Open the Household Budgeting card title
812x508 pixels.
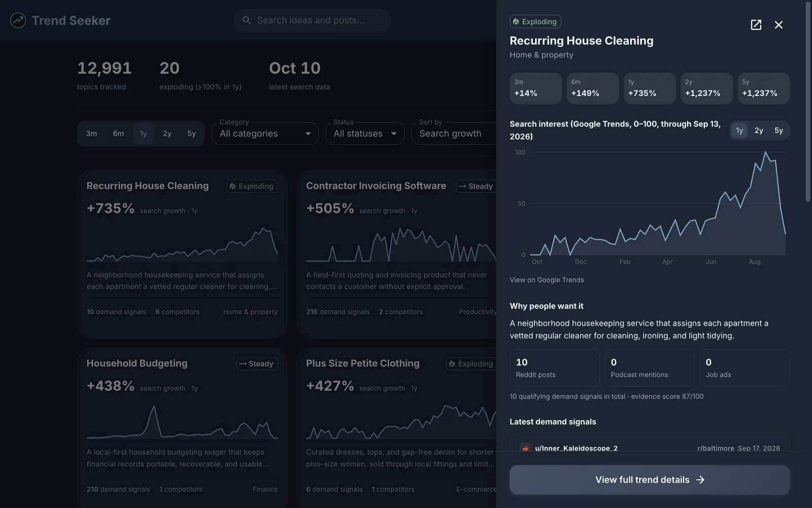pyautogui.click(x=137, y=363)
